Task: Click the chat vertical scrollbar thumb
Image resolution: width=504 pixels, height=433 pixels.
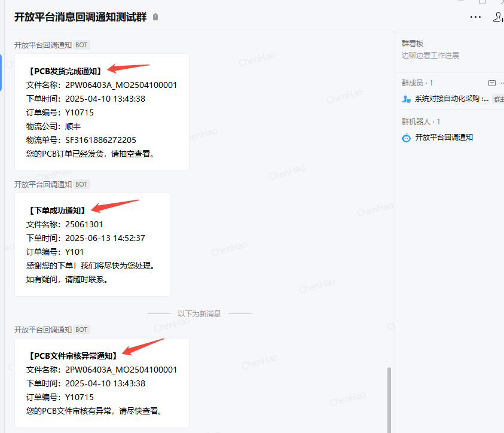Action: pos(389,398)
